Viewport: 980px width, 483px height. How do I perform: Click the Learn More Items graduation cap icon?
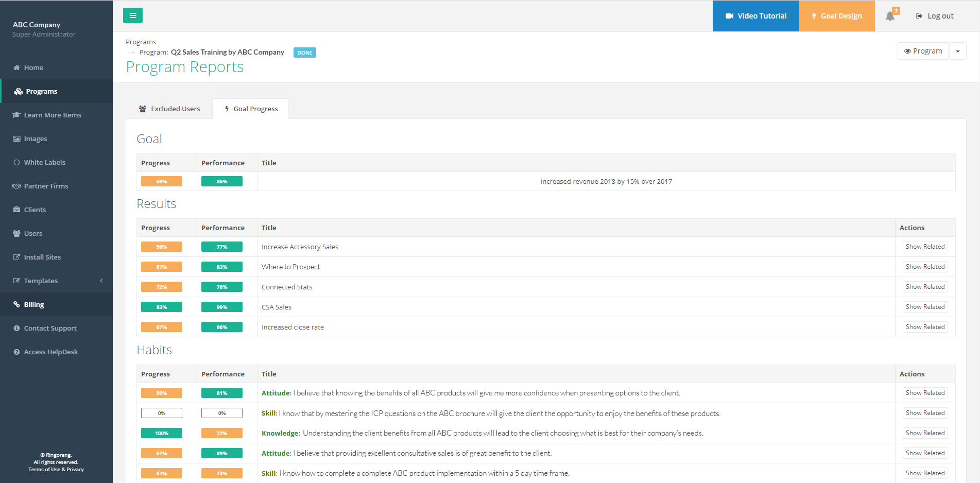pos(16,115)
